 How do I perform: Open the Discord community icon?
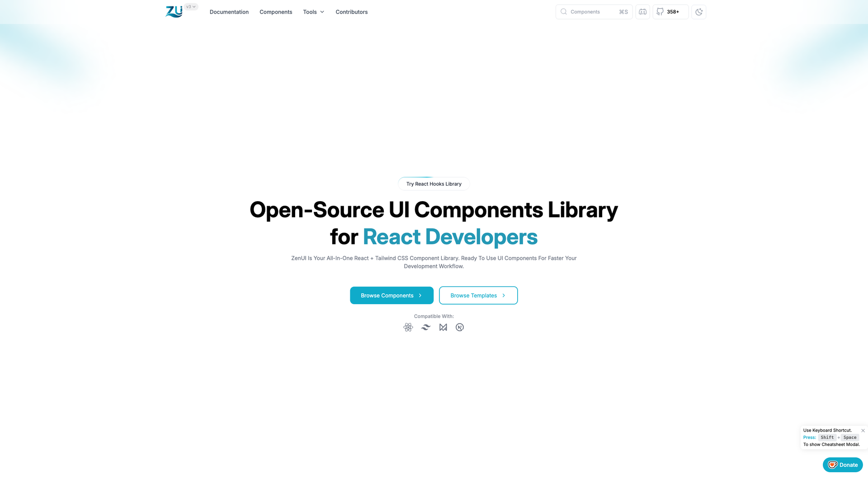tap(642, 12)
